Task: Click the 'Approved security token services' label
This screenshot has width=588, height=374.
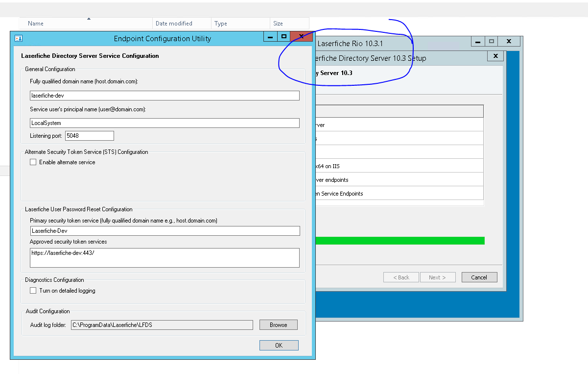Action: tap(69, 242)
